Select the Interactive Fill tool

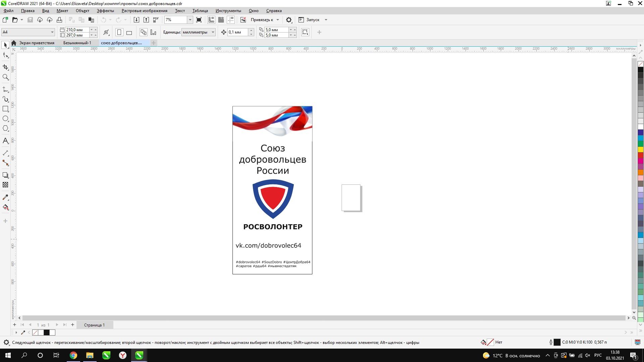(5, 207)
